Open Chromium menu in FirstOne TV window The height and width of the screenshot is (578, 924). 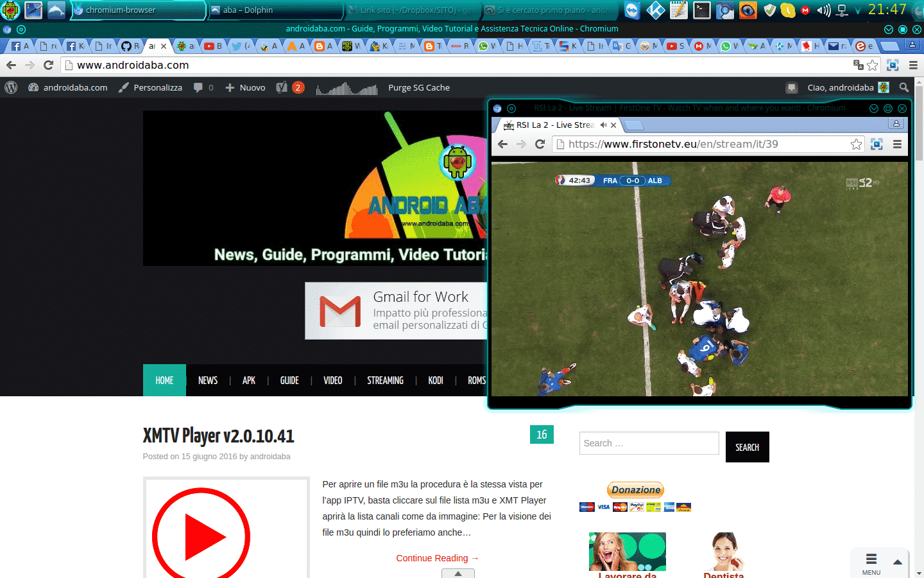897,144
